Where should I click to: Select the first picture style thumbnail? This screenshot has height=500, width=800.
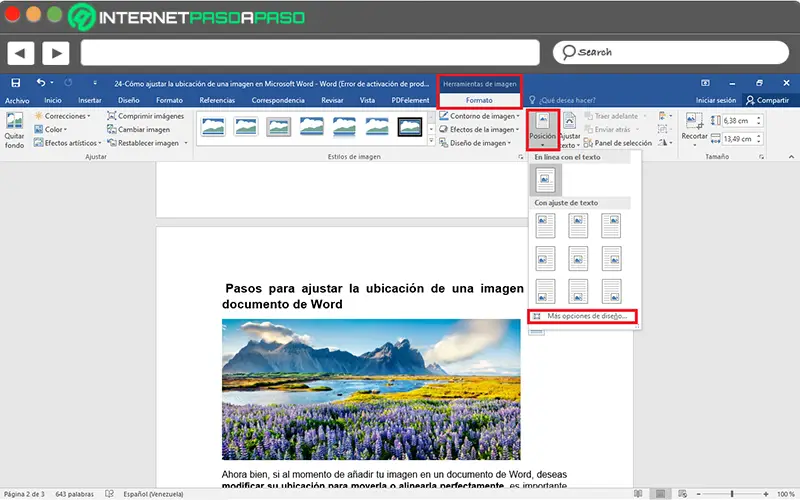pos(213,126)
